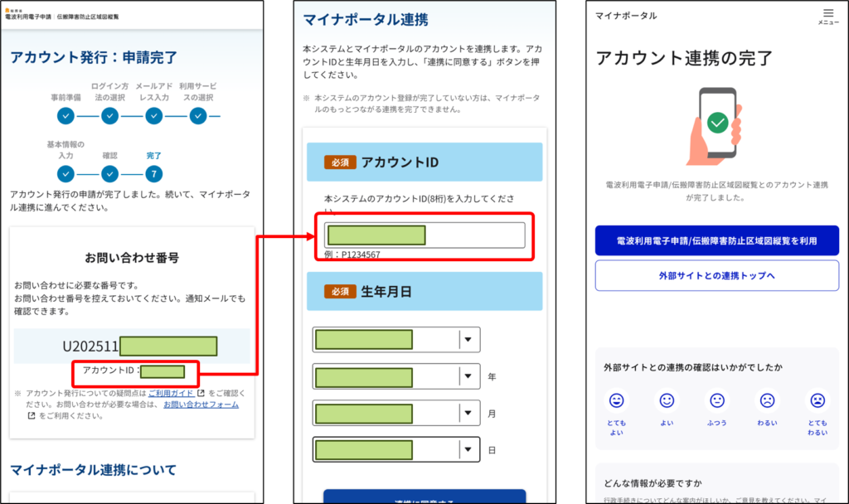This screenshot has height=504, width=849.
Task: Click the 事前準備 completed step checkmark
Action: pyautogui.click(x=66, y=116)
